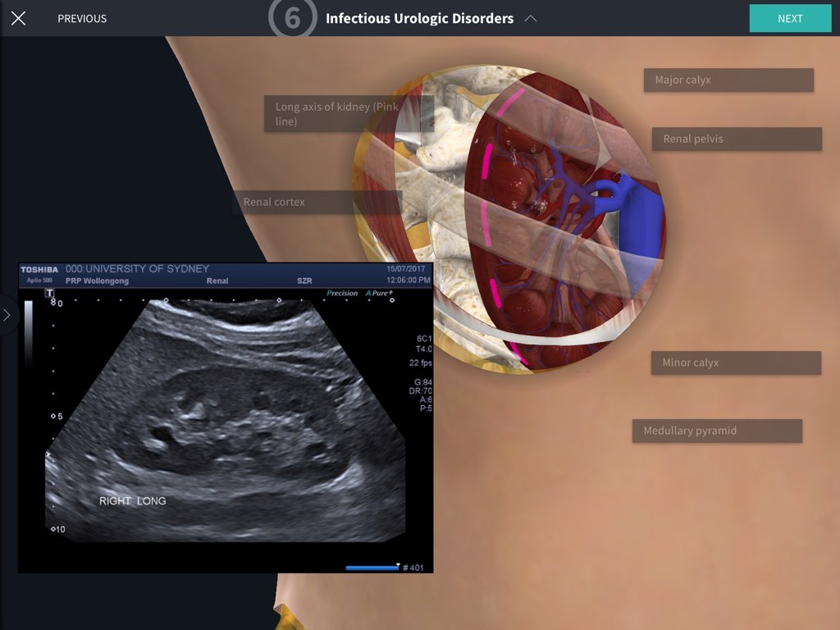Select the Renal pelvis label
Image resolution: width=840 pixels, height=630 pixels.
click(x=736, y=139)
